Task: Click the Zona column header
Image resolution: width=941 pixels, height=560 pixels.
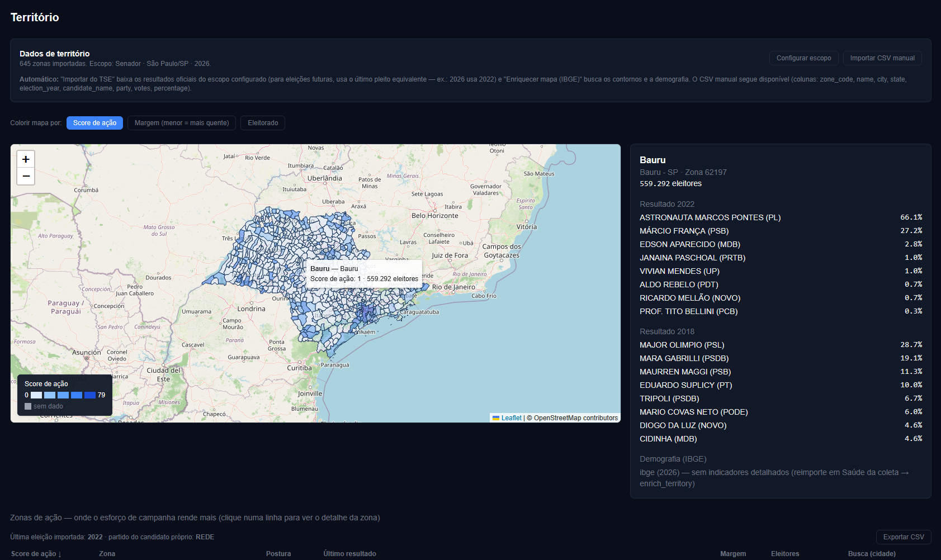Action: coord(107,554)
